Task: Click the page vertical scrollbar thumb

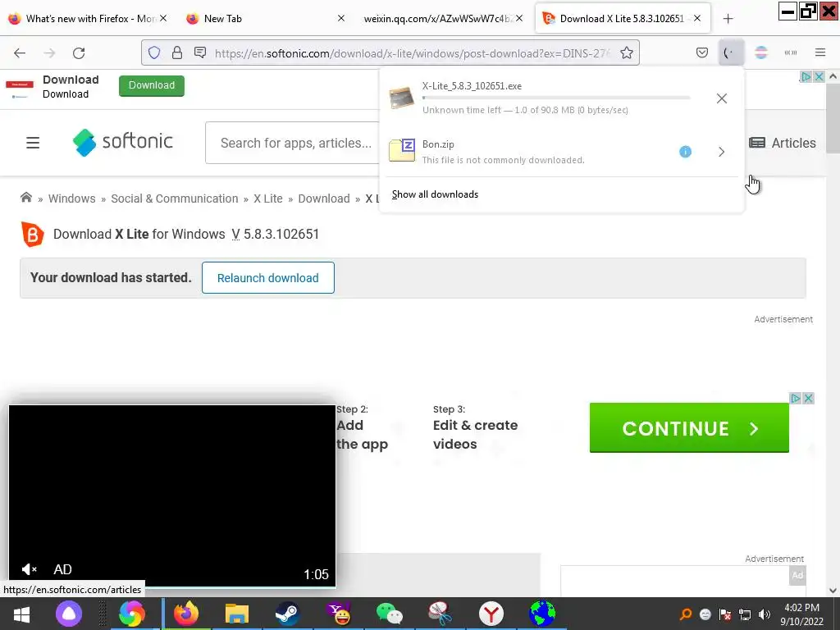Action: [x=833, y=118]
